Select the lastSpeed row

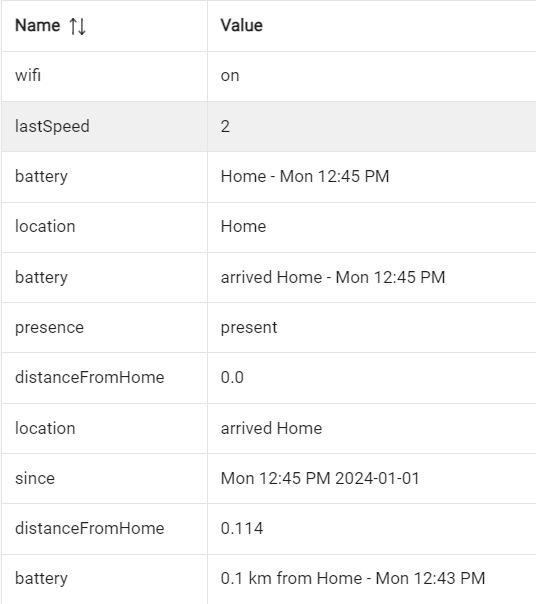pyautogui.click(x=269, y=127)
